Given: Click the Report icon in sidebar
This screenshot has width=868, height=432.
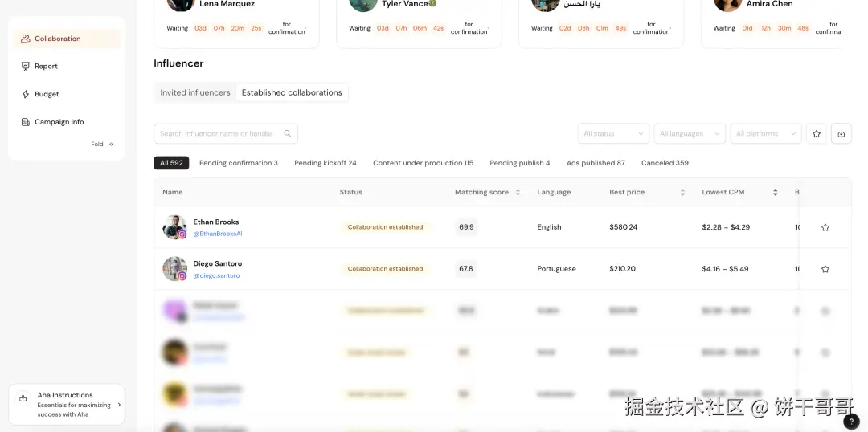Looking at the screenshot, I should pyautogui.click(x=26, y=67).
